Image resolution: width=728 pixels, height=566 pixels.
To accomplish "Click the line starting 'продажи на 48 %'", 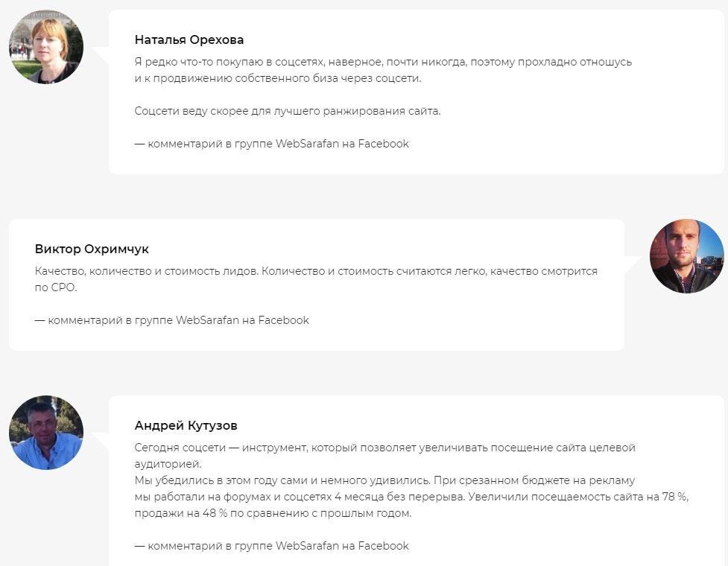I will tap(273, 513).
